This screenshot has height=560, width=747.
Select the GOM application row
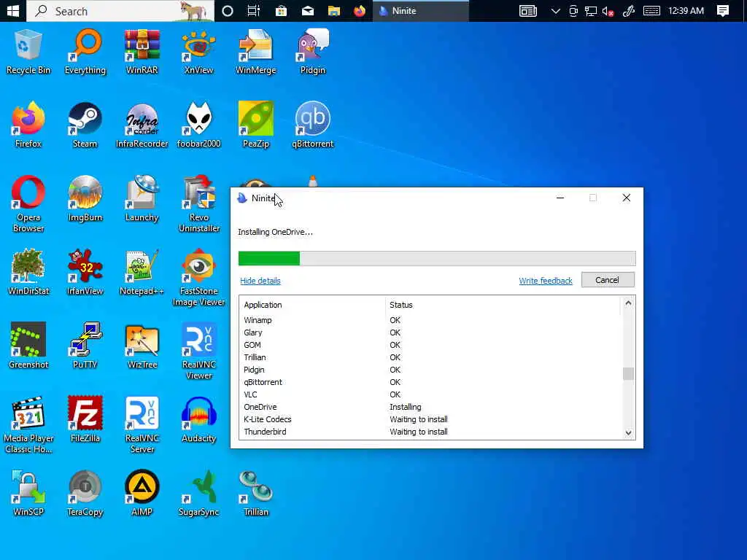click(x=430, y=345)
